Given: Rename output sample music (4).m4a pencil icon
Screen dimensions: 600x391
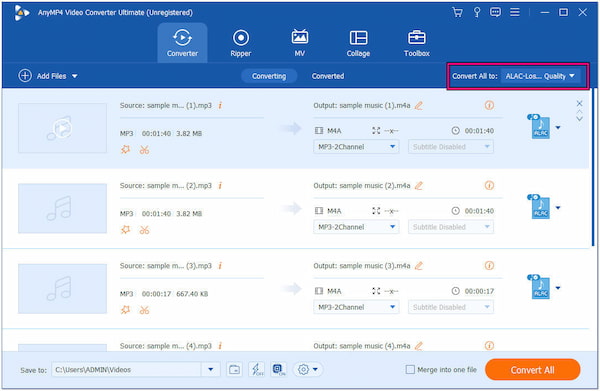Looking at the screenshot, I should point(419,346).
